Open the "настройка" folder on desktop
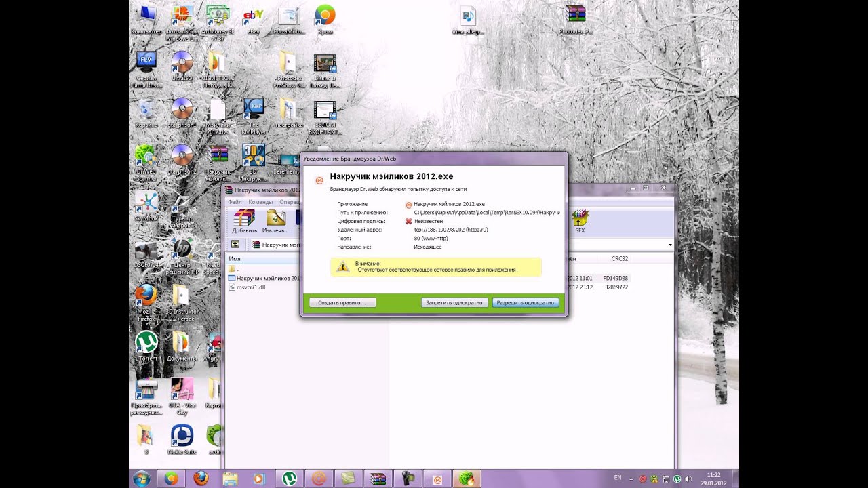This screenshot has width=868, height=488. click(289, 113)
